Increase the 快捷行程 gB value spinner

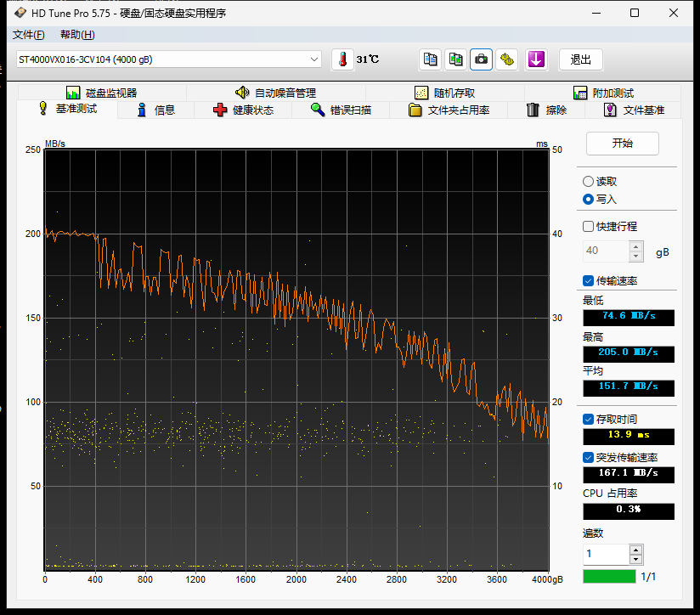point(635,245)
